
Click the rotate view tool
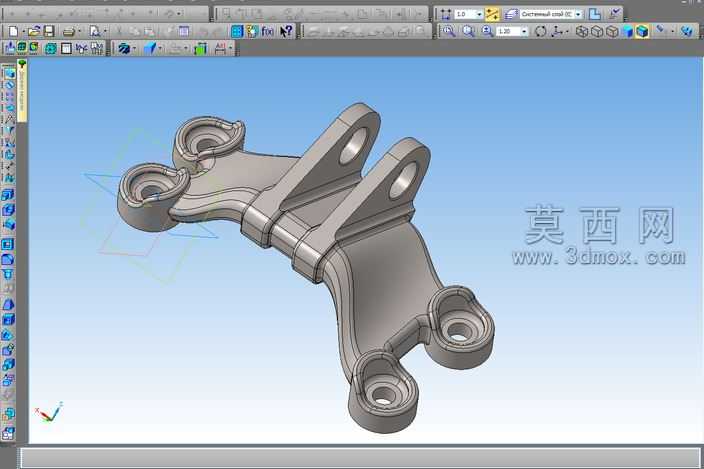pyautogui.click(x=541, y=31)
